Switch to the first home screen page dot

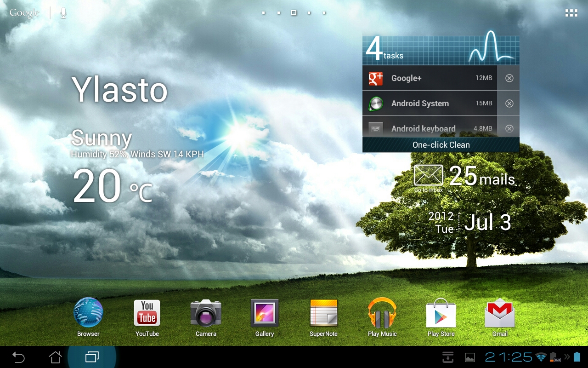pos(263,13)
